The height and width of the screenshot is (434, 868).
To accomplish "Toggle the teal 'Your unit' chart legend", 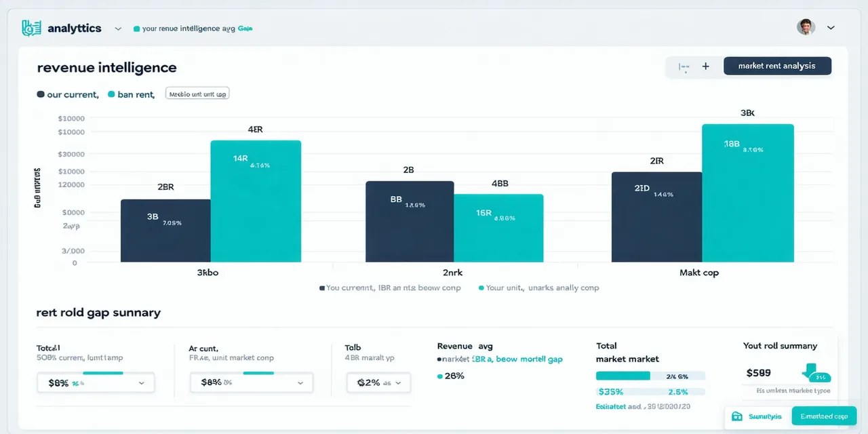I will (x=538, y=288).
